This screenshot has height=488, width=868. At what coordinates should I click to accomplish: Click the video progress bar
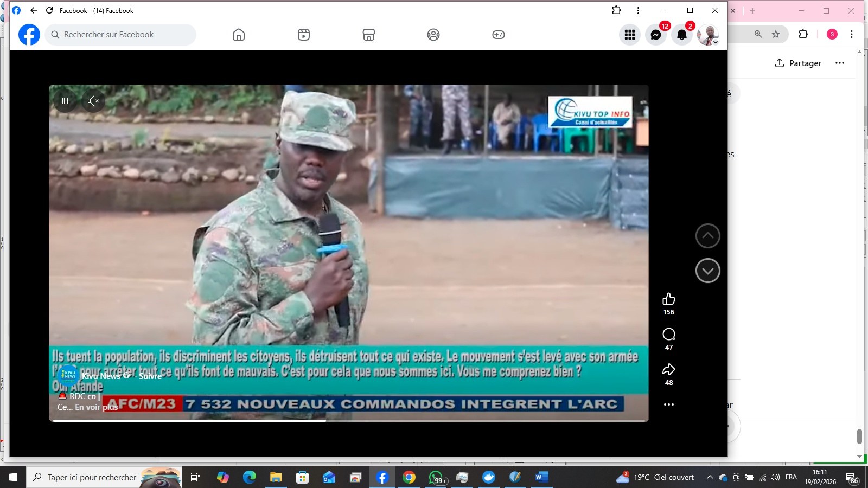point(349,420)
